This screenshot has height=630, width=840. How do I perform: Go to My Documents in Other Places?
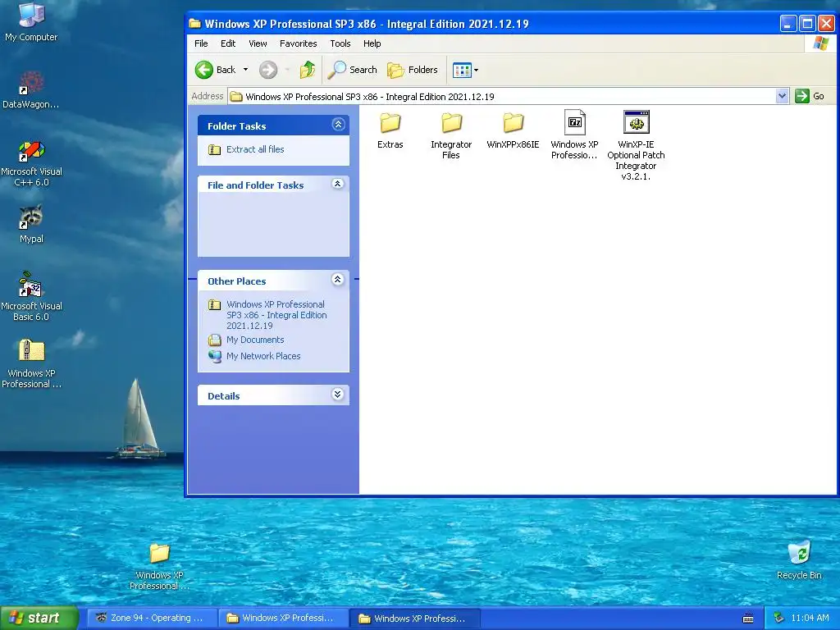point(255,340)
